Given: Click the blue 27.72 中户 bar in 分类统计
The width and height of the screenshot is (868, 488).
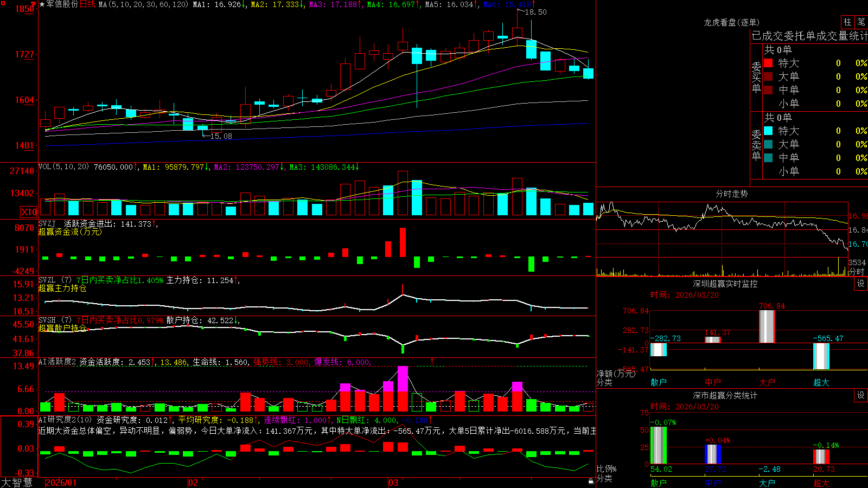Looking at the screenshot, I should point(713,454).
